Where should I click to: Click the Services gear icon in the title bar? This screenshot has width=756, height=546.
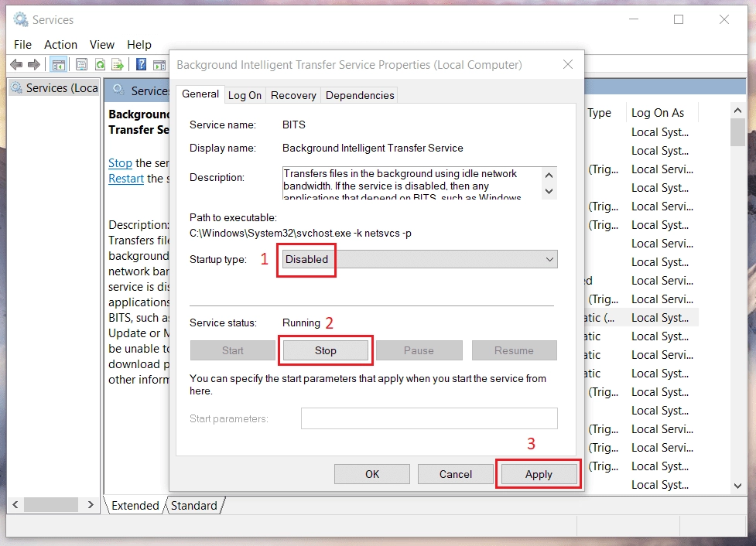coord(21,20)
